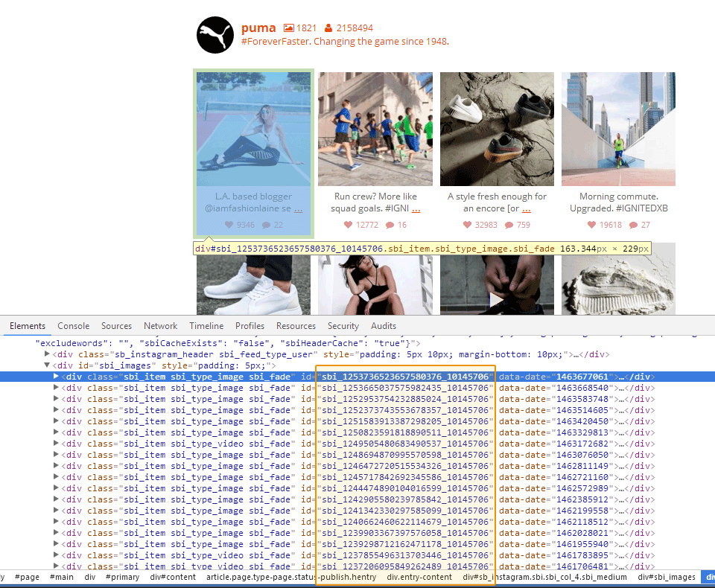Click the Puma logo profile avatar
The image size is (715, 588).
pyautogui.click(x=215, y=35)
